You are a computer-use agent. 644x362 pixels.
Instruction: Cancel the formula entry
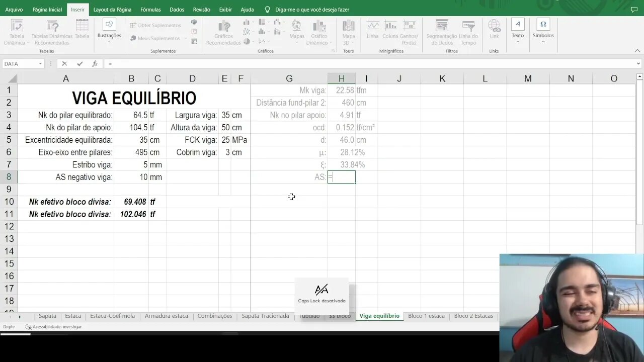[64, 64]
